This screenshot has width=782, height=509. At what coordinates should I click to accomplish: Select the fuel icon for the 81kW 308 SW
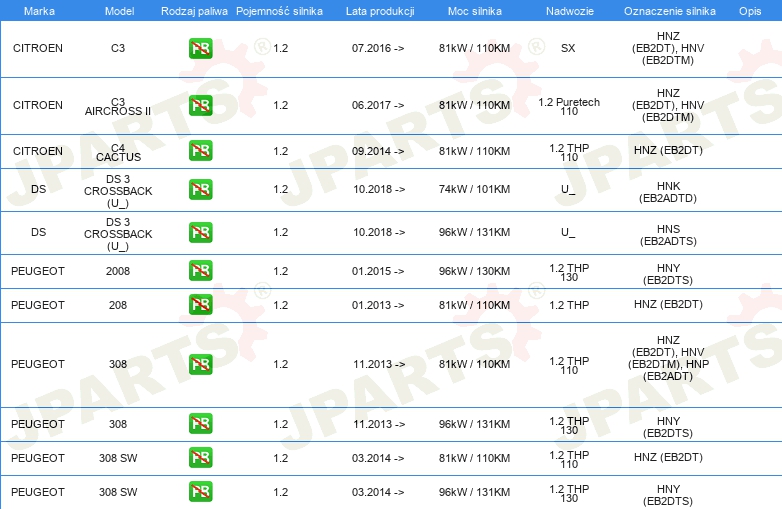click(200, 458)
